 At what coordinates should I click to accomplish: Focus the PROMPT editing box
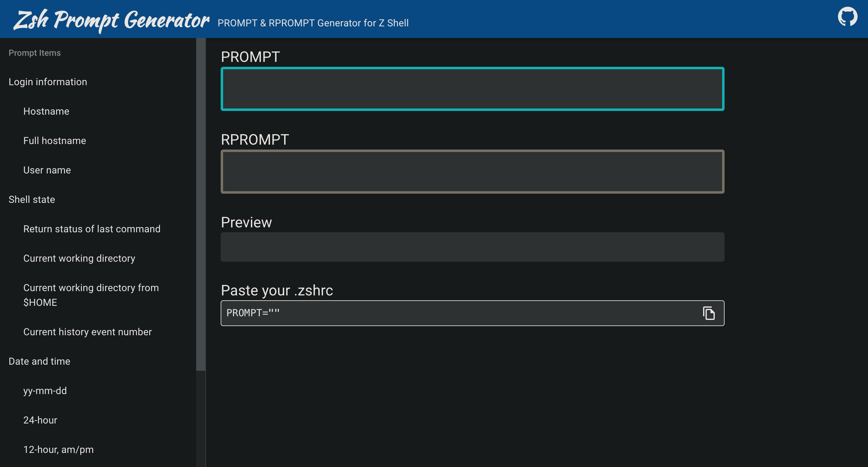[472, 89]
